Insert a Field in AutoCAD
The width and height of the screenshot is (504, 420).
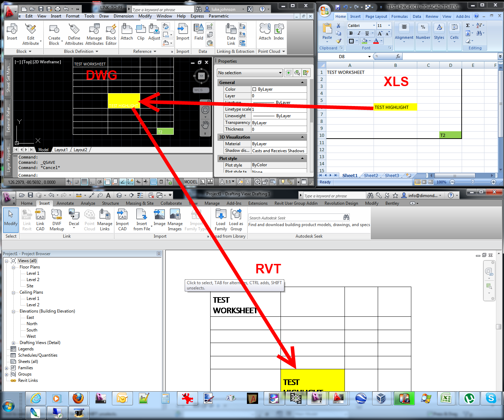pos(199,32)
